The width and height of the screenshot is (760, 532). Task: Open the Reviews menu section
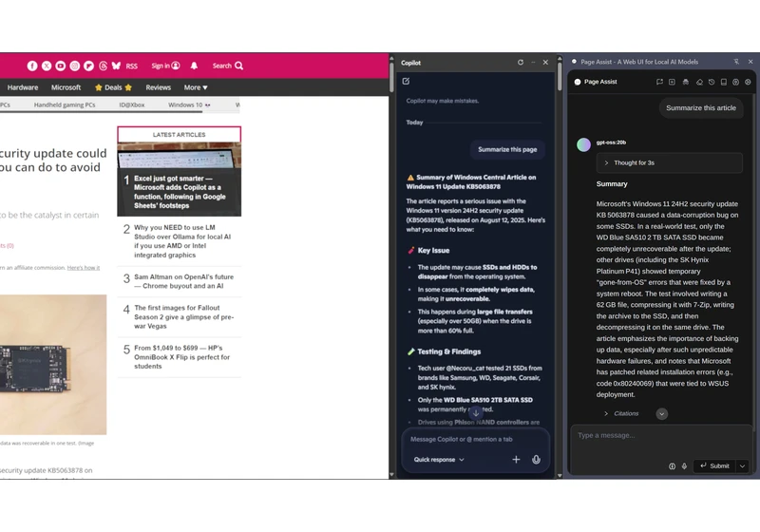tap(158, 87)
